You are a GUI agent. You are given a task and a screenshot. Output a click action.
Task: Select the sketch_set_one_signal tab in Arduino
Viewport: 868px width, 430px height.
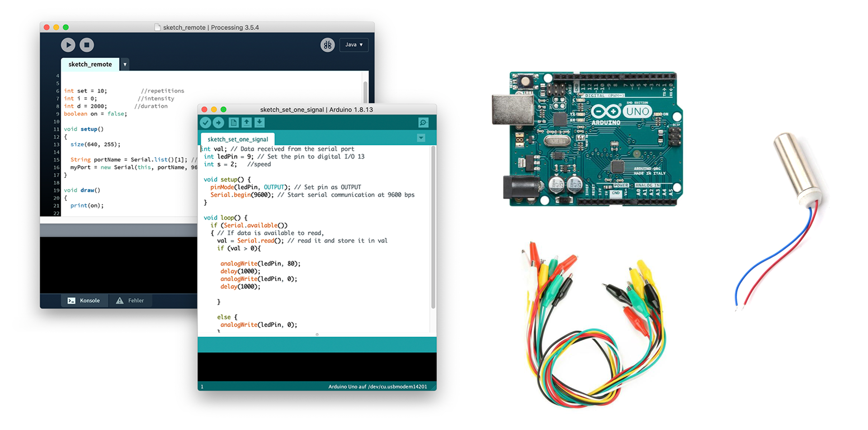coord(238,139)
